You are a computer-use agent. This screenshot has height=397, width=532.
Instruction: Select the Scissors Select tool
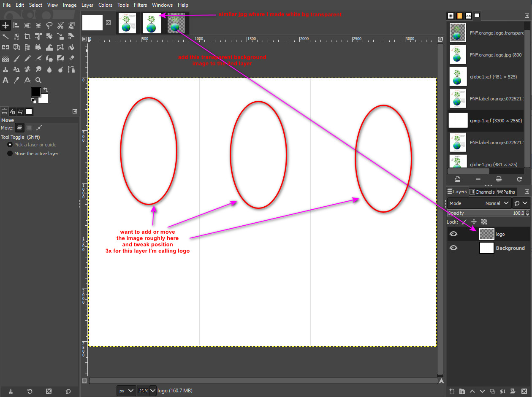coord(60,25)
